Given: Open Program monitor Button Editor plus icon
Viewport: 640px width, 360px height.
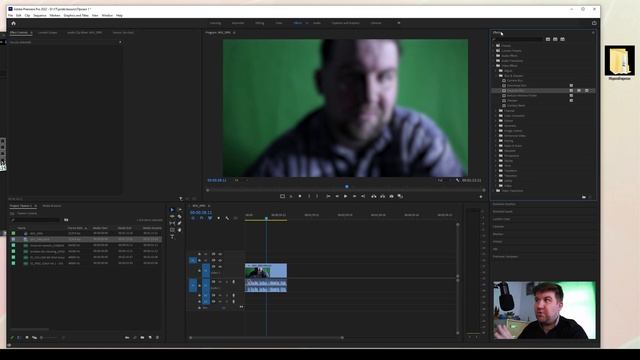Looking at the screenshot, I should [x=481, y=197].
